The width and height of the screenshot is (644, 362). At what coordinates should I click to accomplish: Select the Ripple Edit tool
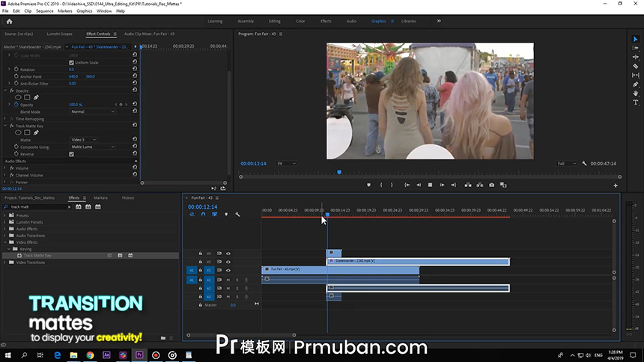point(635,57)
